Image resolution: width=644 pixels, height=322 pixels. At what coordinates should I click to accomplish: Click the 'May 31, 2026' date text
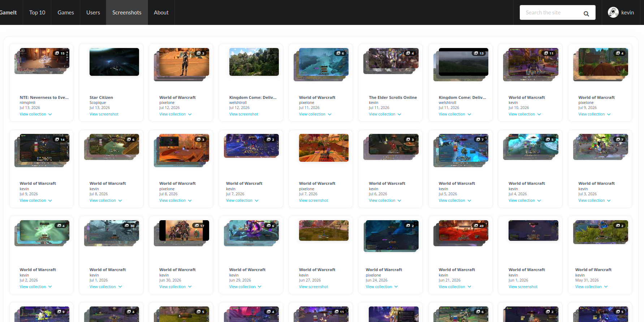click(x=587, y=280)
